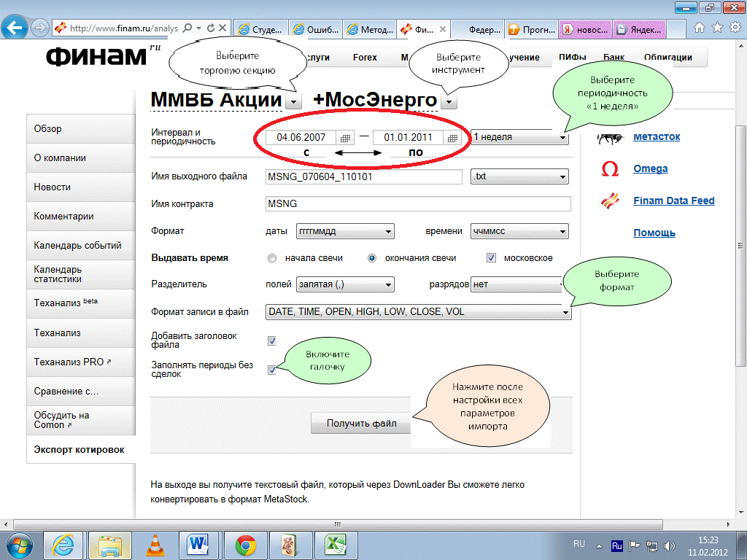Image resolution: width=747 pixels, height=560 pixels.
Task: Open Forex in the top navigation
Action: click(x=365, y=57)
